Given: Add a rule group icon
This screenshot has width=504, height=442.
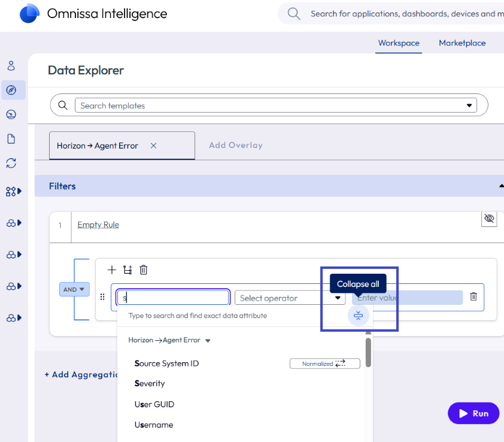Looking at the screenshot, I should click(127, 270).
